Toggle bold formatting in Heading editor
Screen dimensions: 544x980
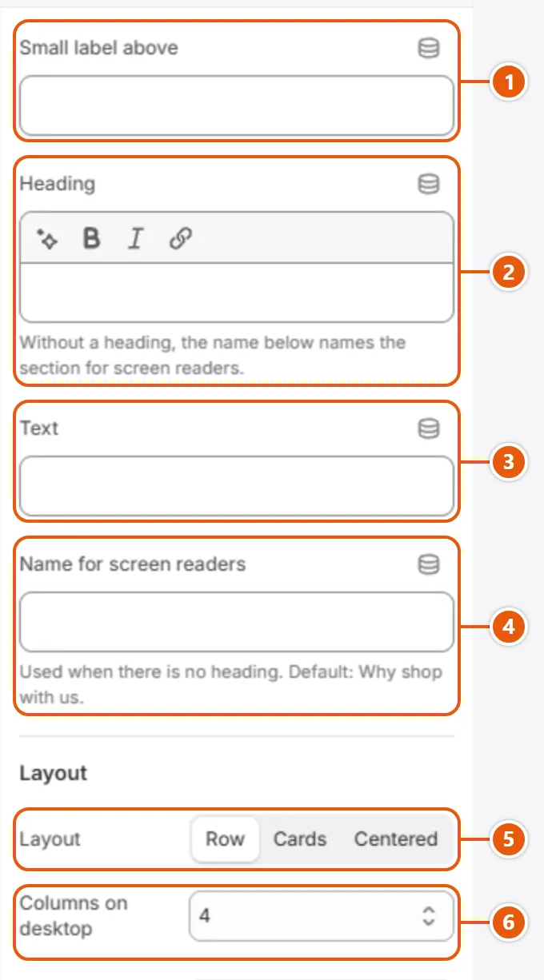92,238
